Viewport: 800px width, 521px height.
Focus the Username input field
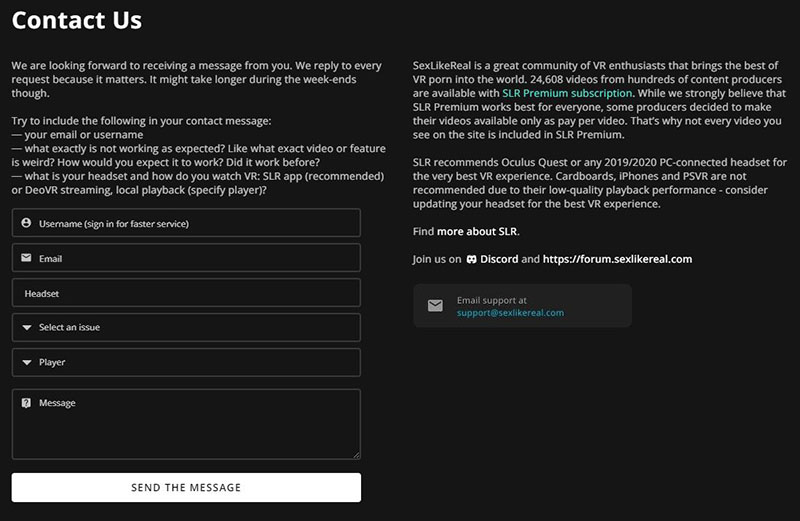pyautogui.click(x=186, y=222)
